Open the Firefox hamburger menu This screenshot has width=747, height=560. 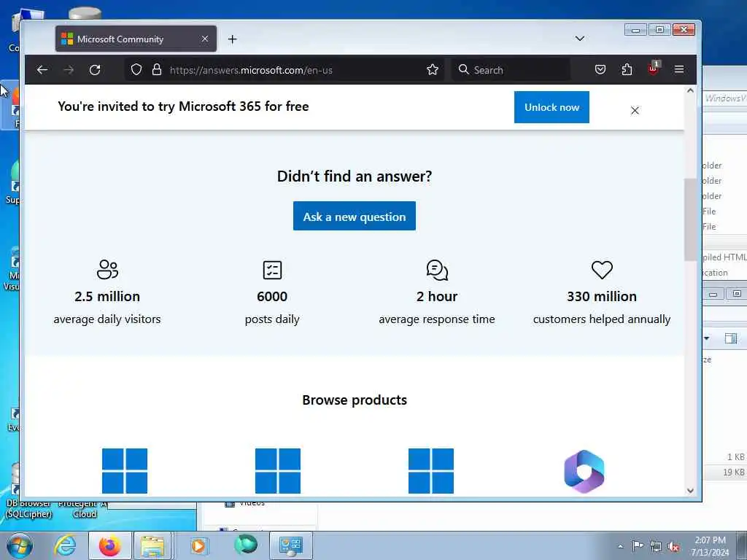pos(679,70)
